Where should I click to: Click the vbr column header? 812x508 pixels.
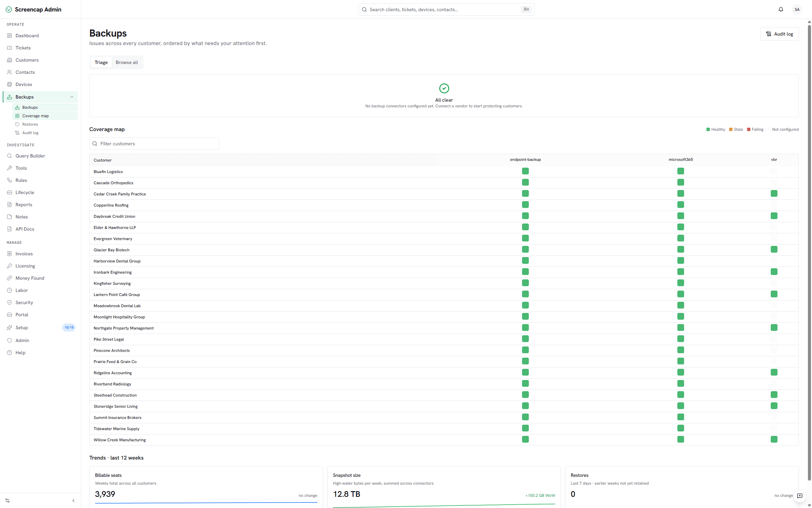[x=774, y=160]
